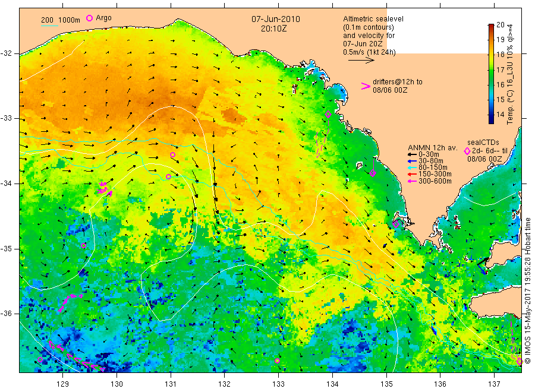
Task: Click the magenta Argo circle symbol in legend
Action: click(x=89, y=18)
